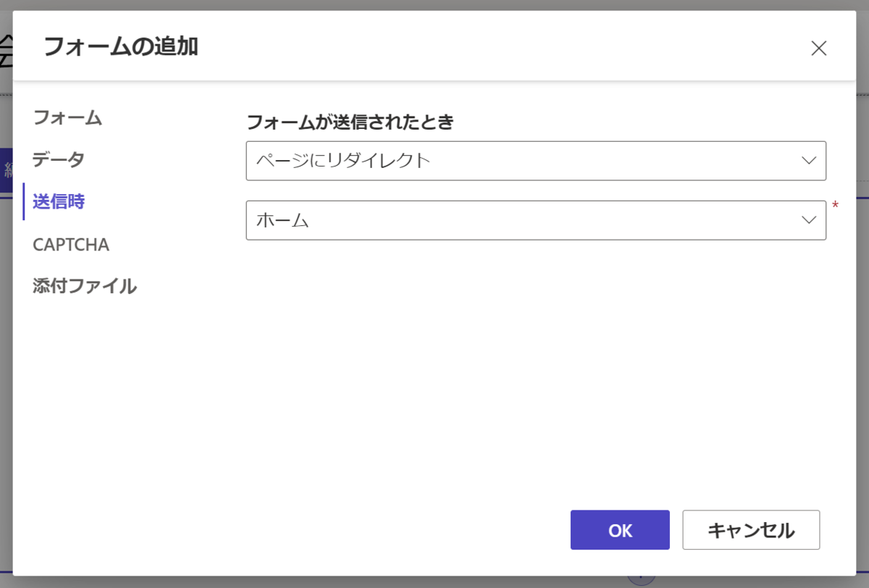This screenshot has width=869, height=588.
Task: Open the データ tab
Action: click(x=59, y=159)
